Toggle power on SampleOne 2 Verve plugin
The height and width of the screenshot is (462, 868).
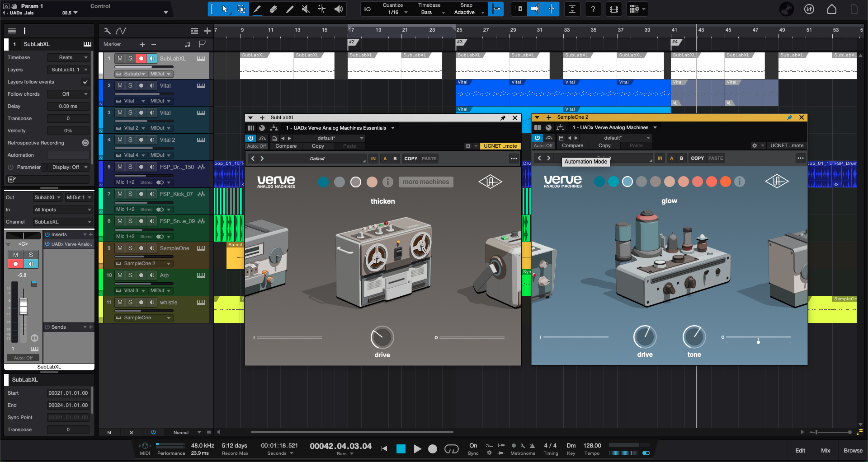click(537, 138)
